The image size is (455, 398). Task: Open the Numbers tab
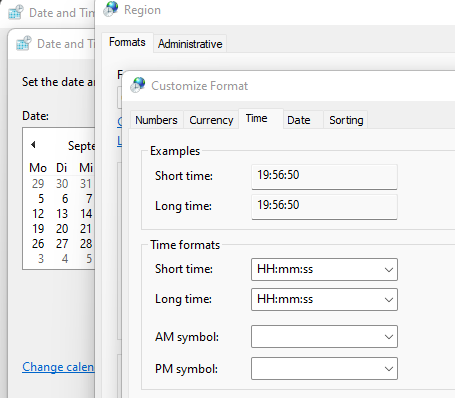[156, 120]
